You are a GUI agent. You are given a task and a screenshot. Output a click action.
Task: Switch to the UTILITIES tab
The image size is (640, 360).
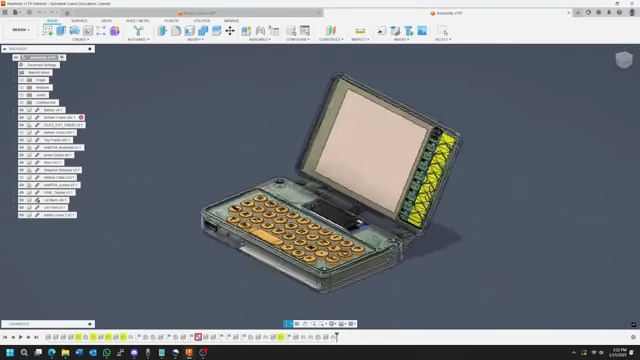pos(202,21)
